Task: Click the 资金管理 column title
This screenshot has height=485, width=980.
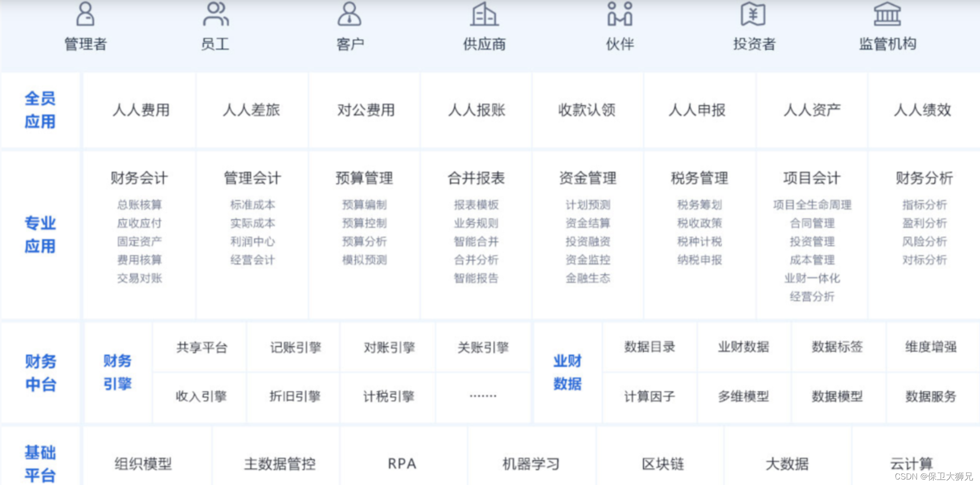Action: [x=588, y=178]
